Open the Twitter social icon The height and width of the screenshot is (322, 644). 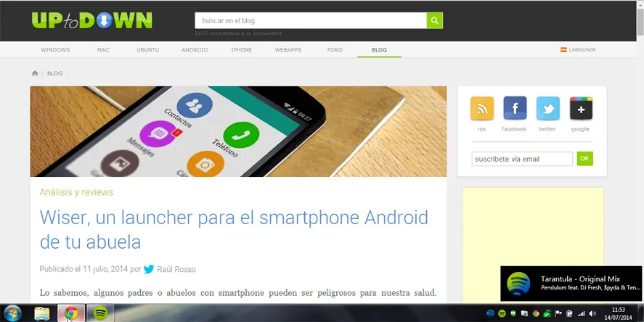pyautogui.click(x=548, y=108)
